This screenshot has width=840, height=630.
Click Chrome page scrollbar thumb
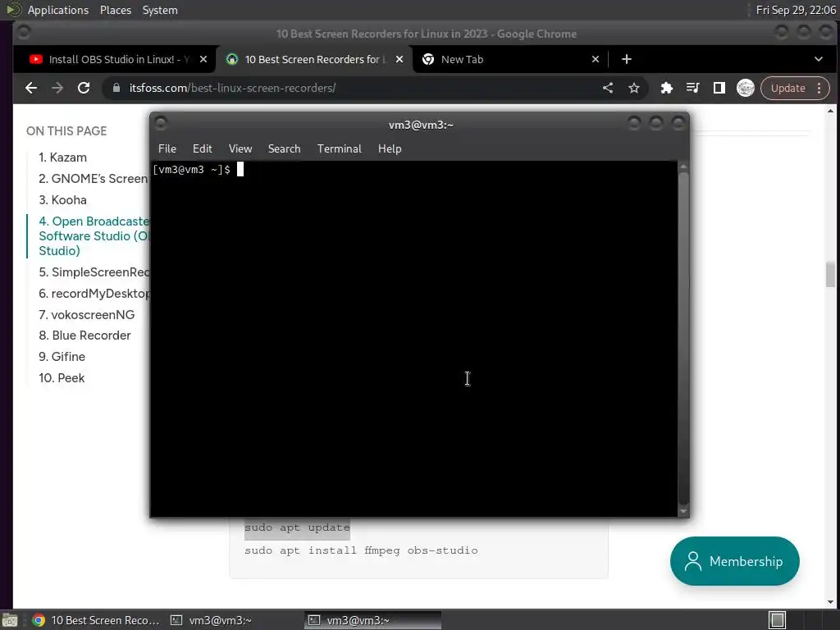[x=830, y=274]
